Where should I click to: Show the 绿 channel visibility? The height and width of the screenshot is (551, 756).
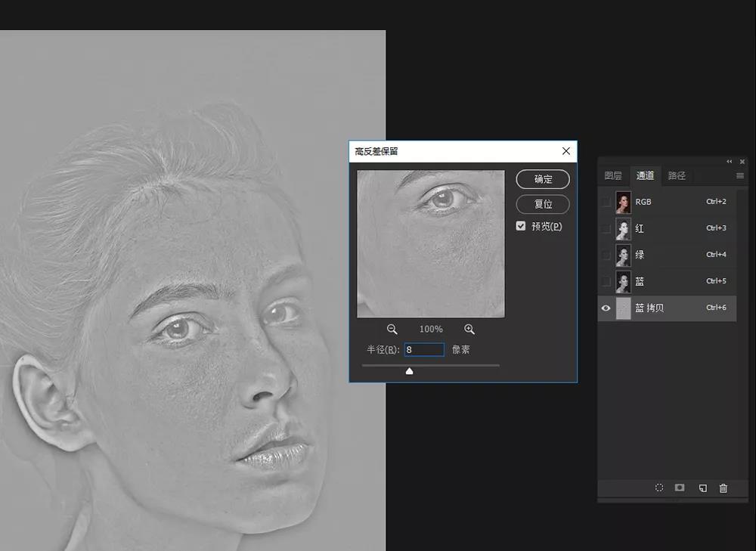click(x=606, y=255)
